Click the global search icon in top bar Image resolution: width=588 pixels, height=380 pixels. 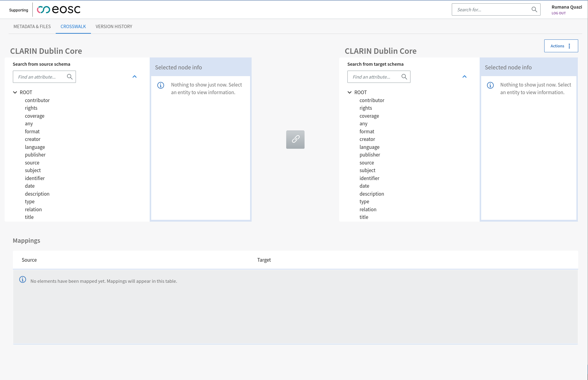pyautogui.click(x=534, y=9)
